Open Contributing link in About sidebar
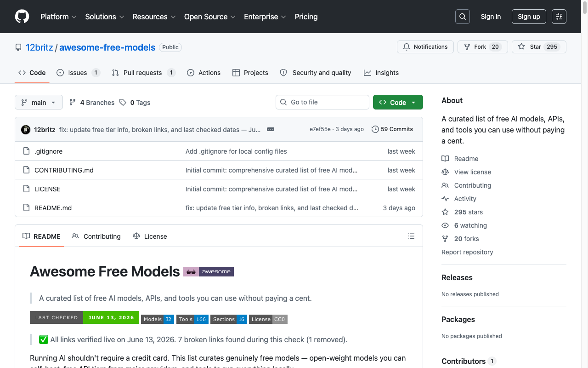588x368 pixels. pos(466,185)
